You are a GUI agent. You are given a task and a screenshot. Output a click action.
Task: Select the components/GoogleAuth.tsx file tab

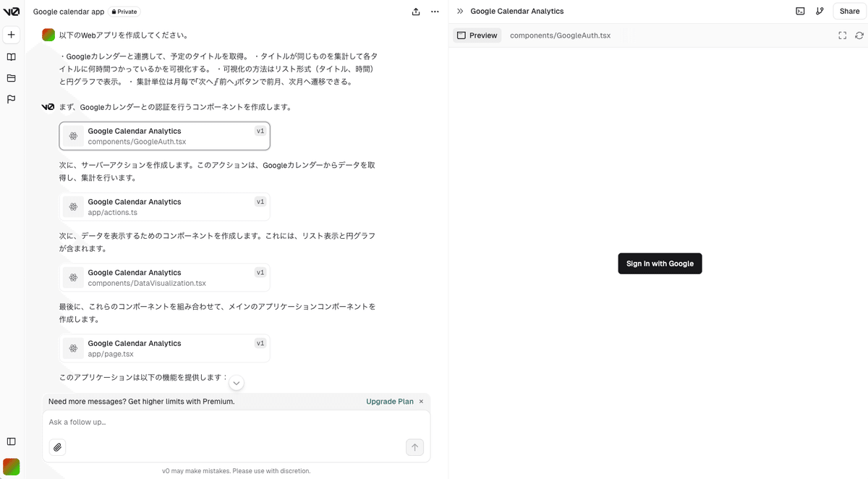click(560, 35)
